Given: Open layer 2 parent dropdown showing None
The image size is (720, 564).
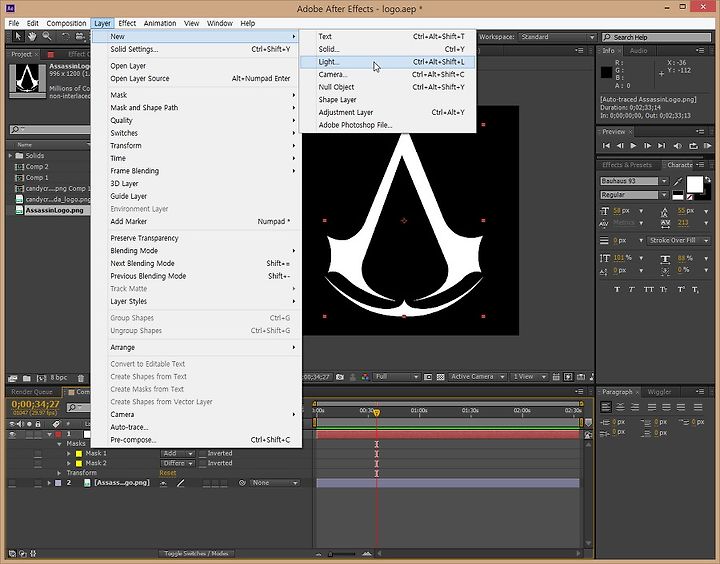Looking at the screenshot, I should pyautogui.click(x=275, y=483).
